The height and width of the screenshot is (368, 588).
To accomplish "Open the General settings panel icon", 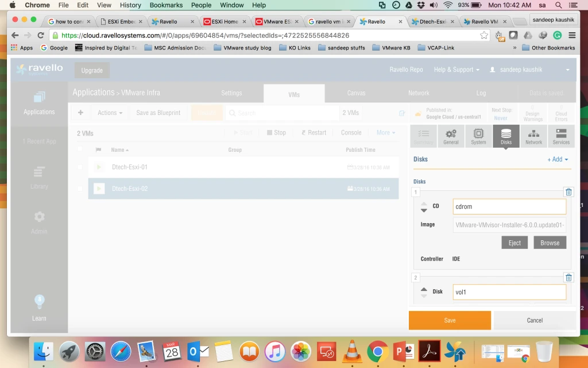I will 451,136.
